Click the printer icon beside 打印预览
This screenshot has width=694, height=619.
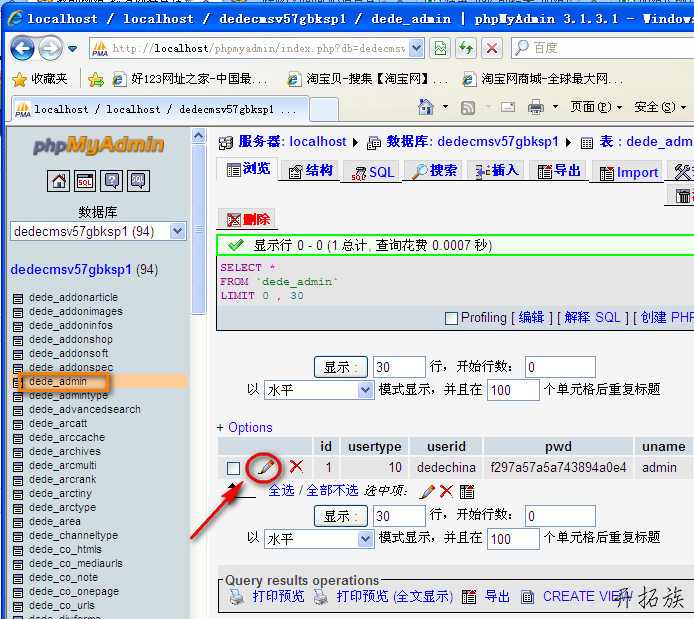237,597
